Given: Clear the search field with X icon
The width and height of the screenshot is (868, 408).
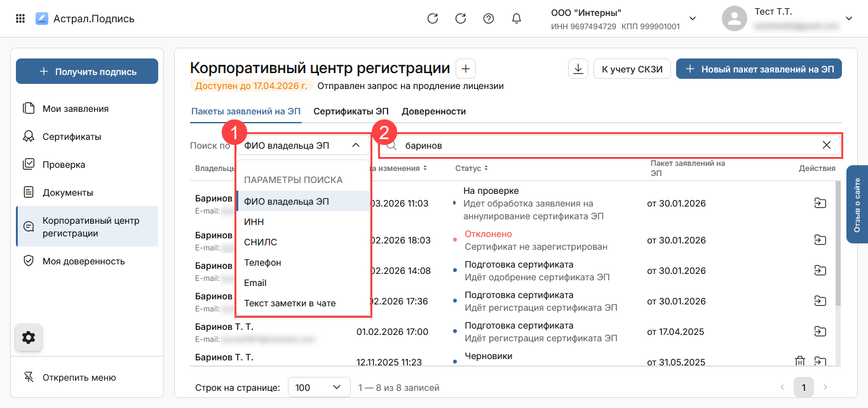Looking at the screenshot, I should coord(827,146).
